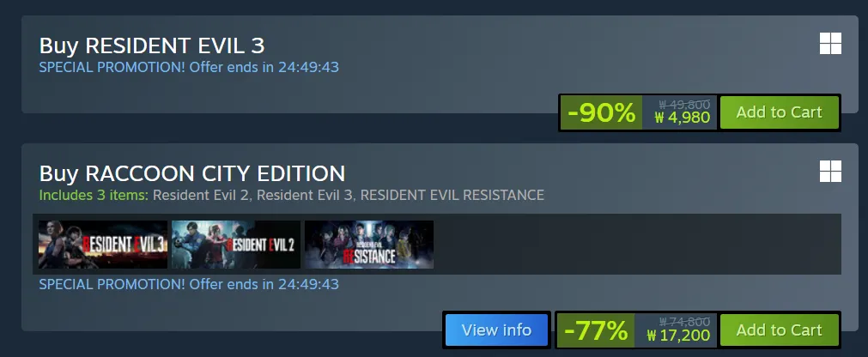Add Resident Evil 3 to cart

(779, 112)
